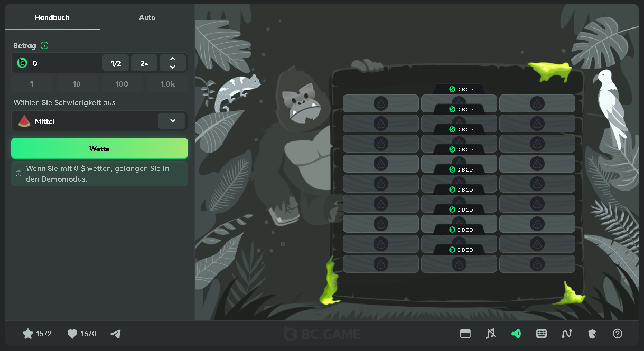Decrease bet with the down arrow stepper
Screen dimensions: 644x351
pos(173,67)
